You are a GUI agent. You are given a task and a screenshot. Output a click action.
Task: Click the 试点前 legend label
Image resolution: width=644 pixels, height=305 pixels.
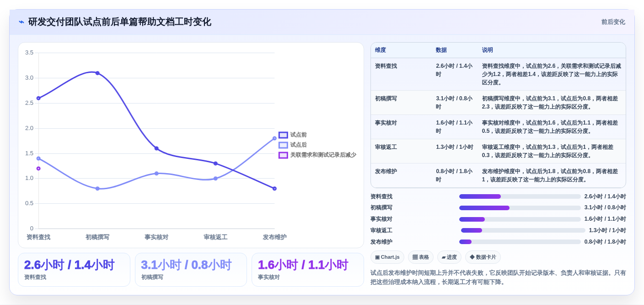coord(299,135)
